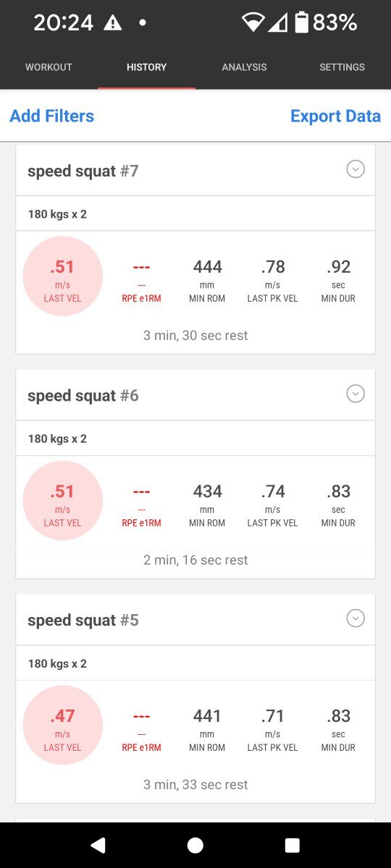Tap the .47 last velocity circle in set #5

[63, 726]
